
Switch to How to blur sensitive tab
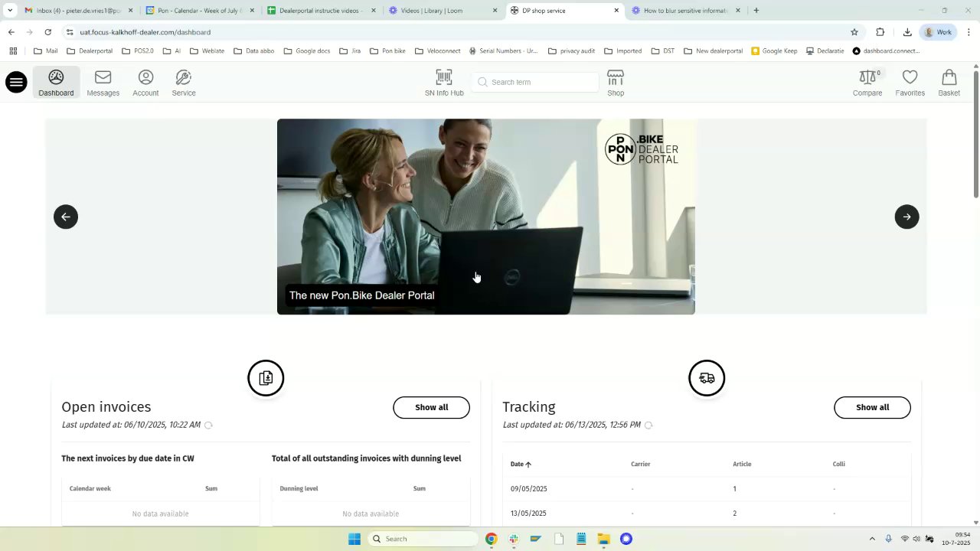(686, 11)
